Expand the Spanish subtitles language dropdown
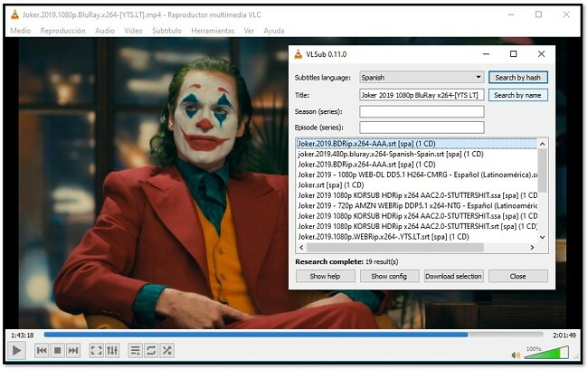Viewport: 588px width, 369px height. point(422,77)
